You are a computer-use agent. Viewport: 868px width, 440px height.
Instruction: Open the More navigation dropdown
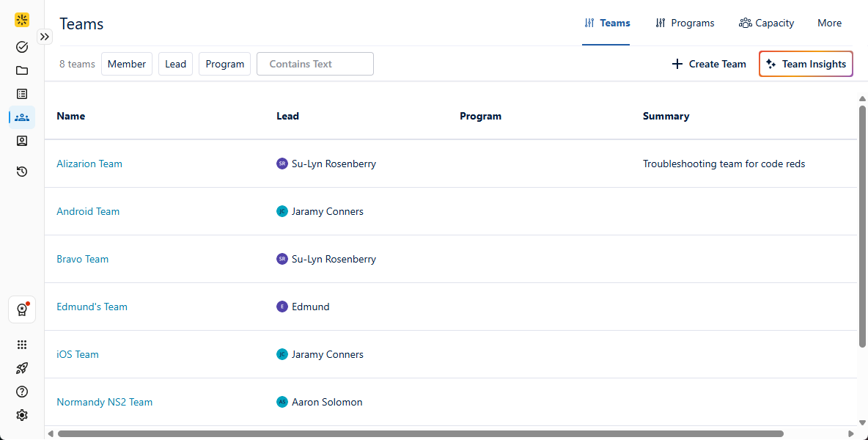click(829, 23)
